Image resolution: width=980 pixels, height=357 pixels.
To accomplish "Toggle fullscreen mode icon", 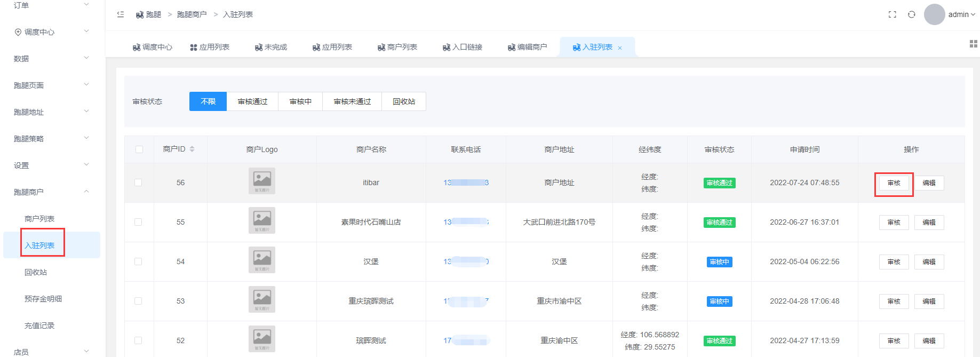I will tap(892, 14).
